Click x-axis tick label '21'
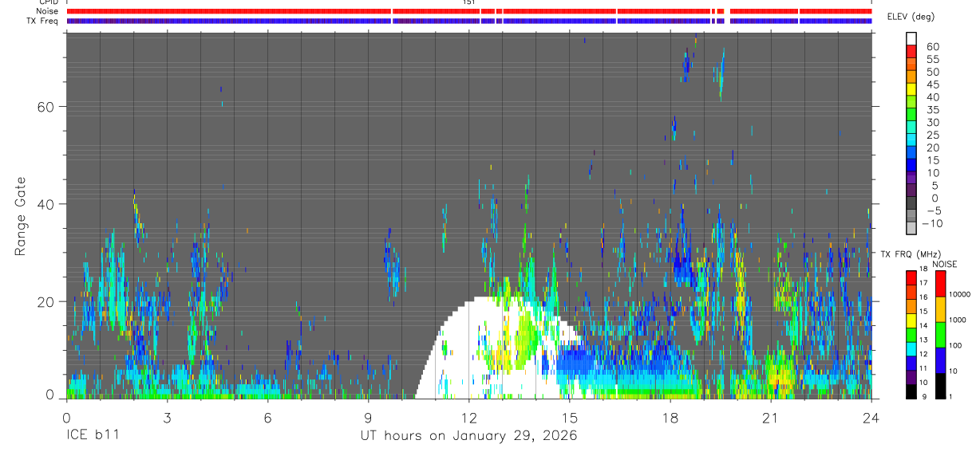 point(771,418)
